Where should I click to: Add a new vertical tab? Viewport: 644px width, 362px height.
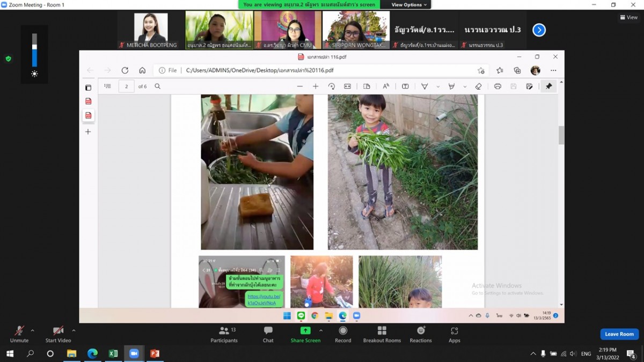(x=88, y=131)
